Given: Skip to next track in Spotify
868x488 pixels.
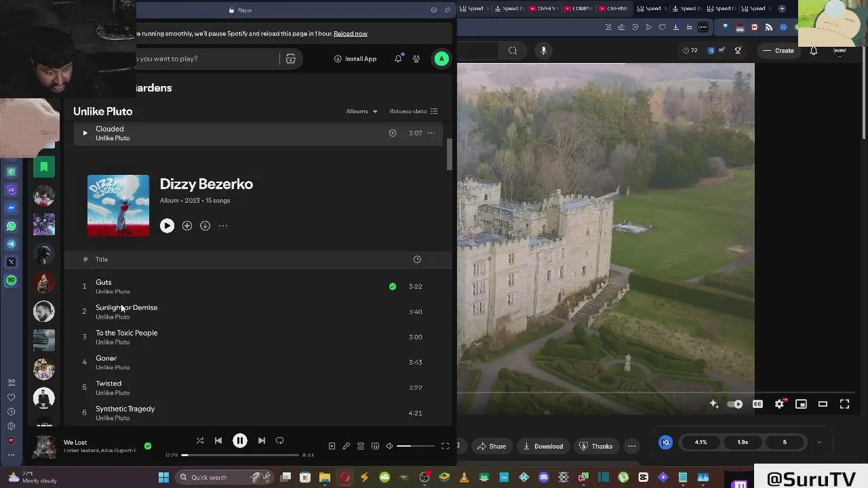Looking at the screenshot, I should tap(262, 441).
